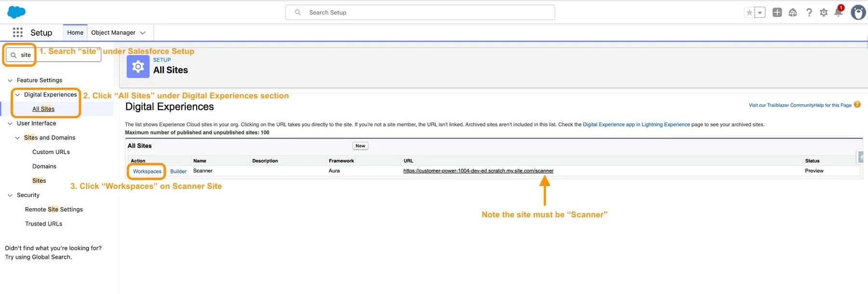Switch to the Object Manager tab
Screen dimensions: 868x294
pyautogui.click(x=113, y=32)
